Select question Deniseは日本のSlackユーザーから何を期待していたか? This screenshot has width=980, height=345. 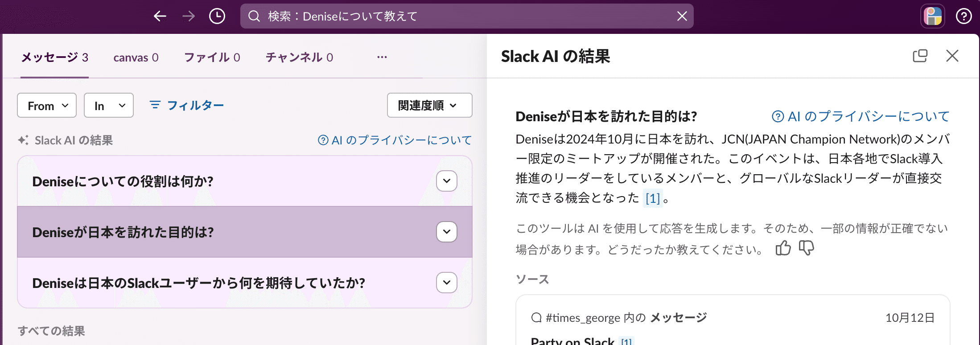199,283
